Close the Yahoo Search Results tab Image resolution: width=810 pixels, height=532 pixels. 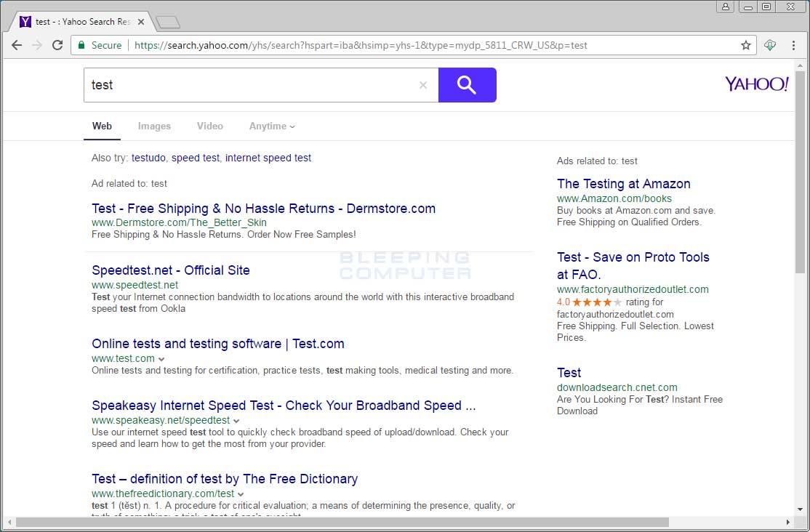click(x=141, y=22)
